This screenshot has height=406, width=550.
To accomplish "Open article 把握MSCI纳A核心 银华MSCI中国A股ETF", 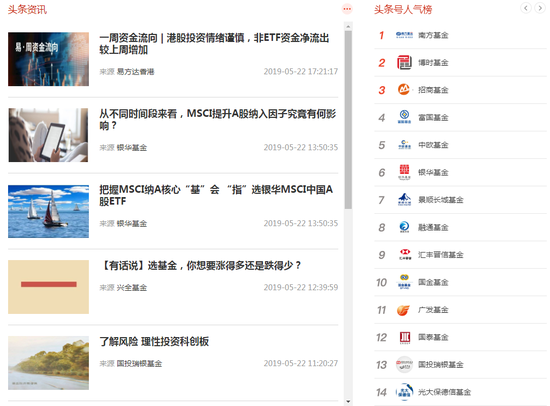I will [216, 195].
